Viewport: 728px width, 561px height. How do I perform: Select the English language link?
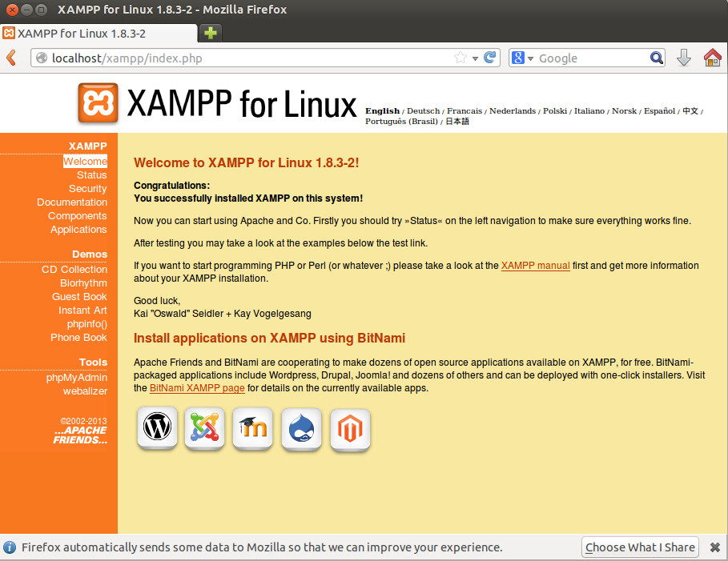click(382, 111)
